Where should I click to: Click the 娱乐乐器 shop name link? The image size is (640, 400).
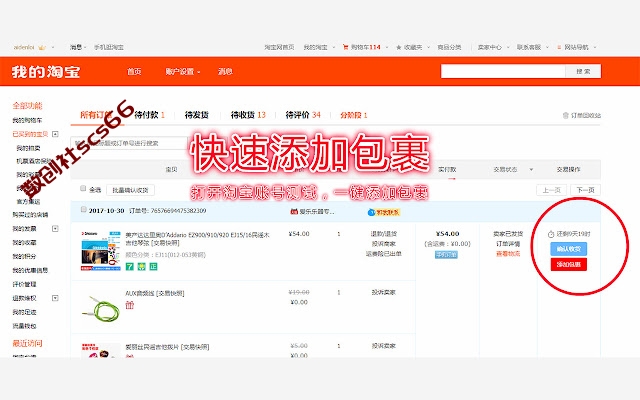(317, 211)
